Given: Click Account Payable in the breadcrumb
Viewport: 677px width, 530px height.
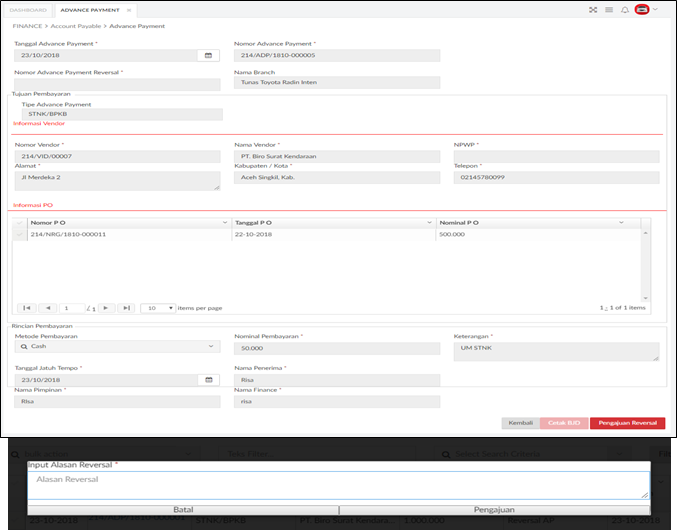Looking at the screenshot, I should (x=76, y=26).
